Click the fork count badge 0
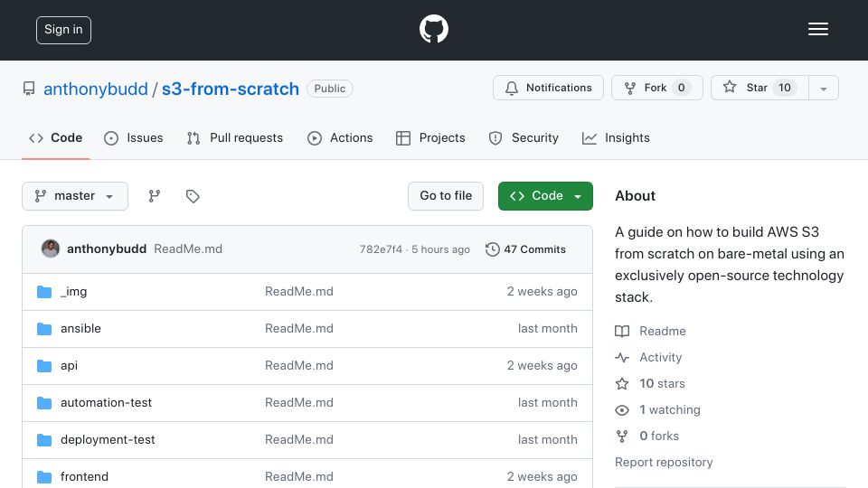Screen dimensions: 868x488 click(x=682, y=88)
